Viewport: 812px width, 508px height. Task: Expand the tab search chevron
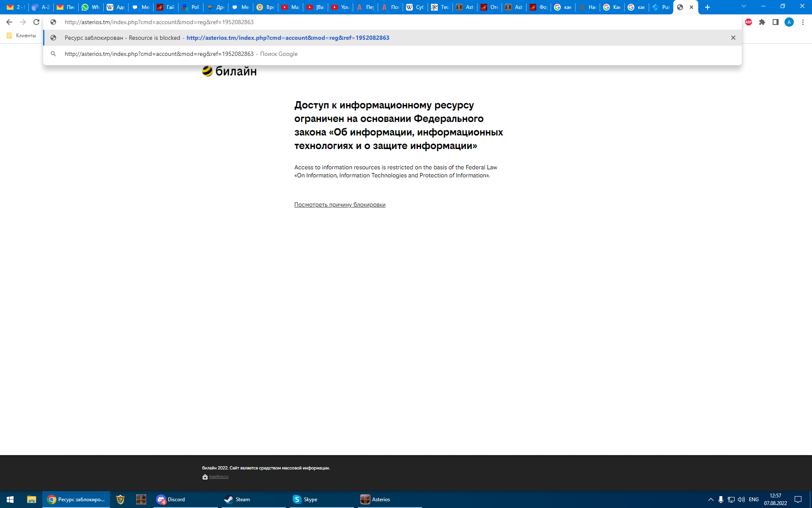click(744, 6)
